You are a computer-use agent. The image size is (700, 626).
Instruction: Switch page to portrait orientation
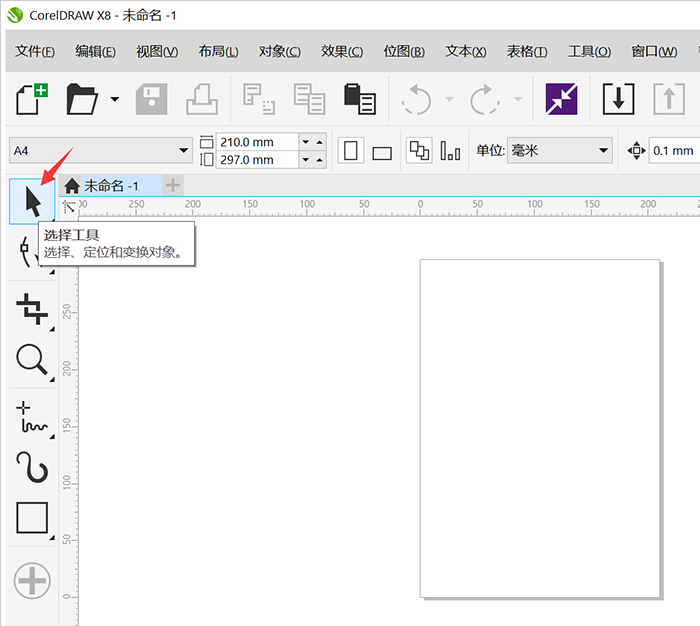point(351,151)
